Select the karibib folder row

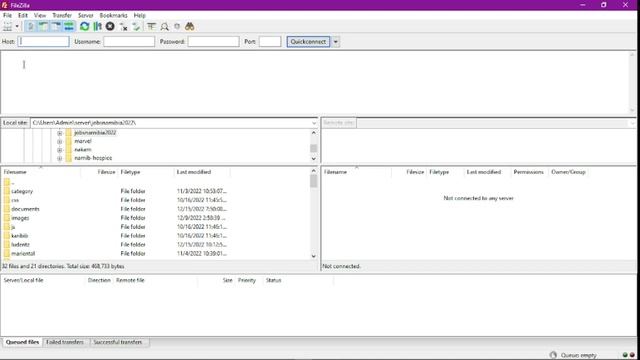[155, 236]
